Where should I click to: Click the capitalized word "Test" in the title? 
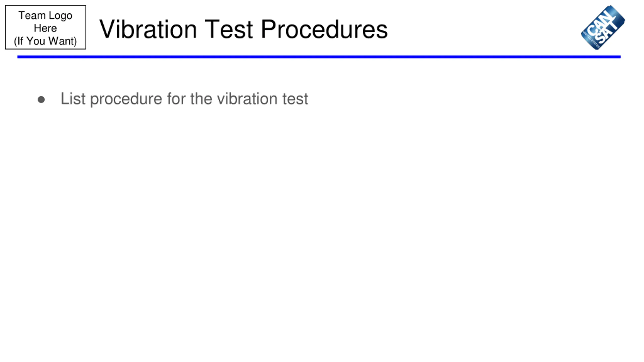(x=229, y=29)
